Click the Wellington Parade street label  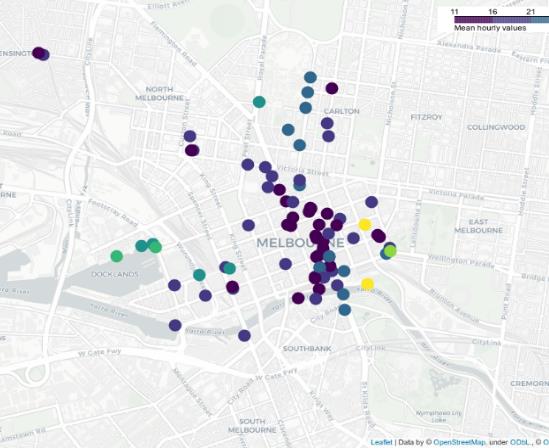(461, 261)
